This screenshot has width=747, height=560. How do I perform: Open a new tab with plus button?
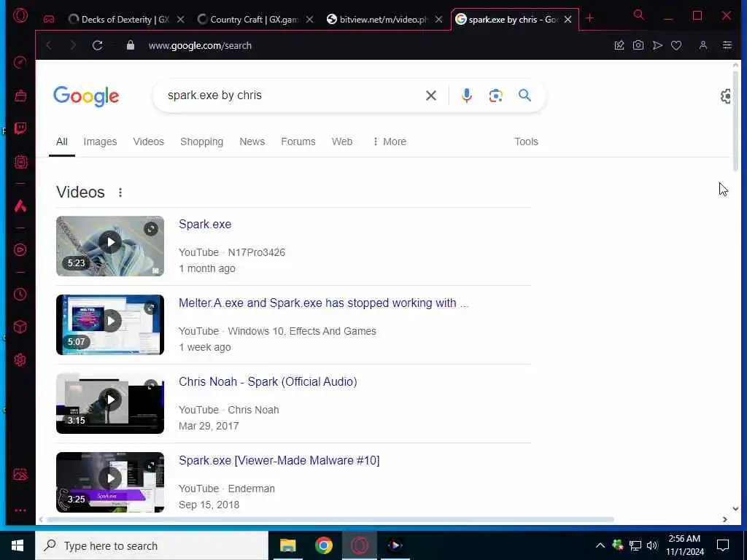(x=589, y=18)
